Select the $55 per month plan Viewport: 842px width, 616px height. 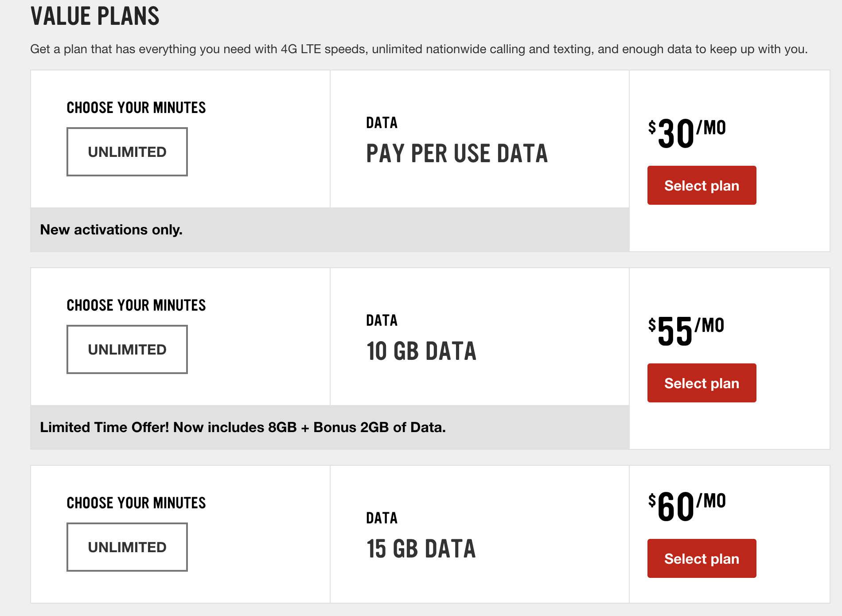(x=702, y=383)
